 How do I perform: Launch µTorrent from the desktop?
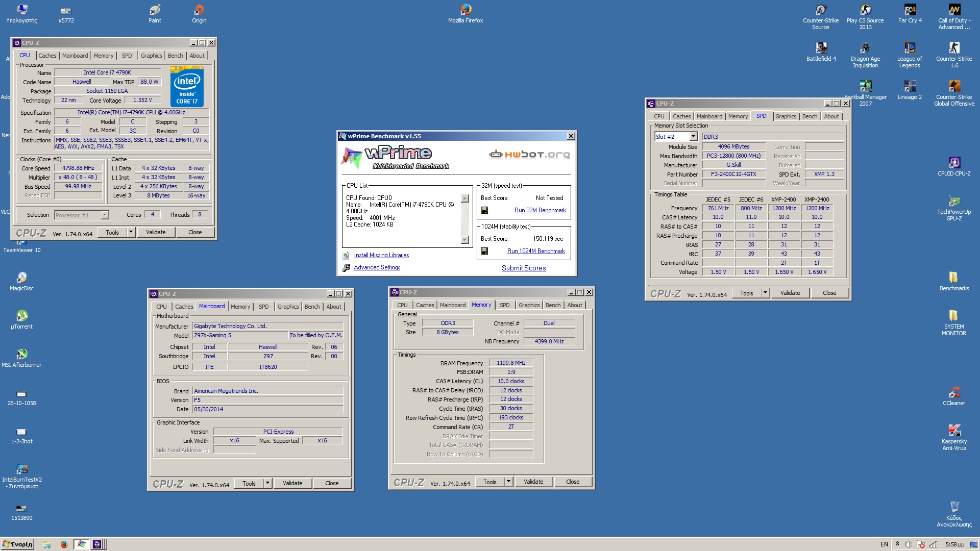[x=21, y=320]
